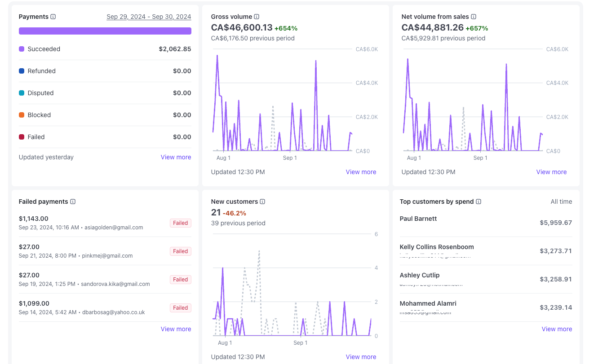Select the $1,143.00 failed payment row
598x364 pixels.
(x=90, y=223)
